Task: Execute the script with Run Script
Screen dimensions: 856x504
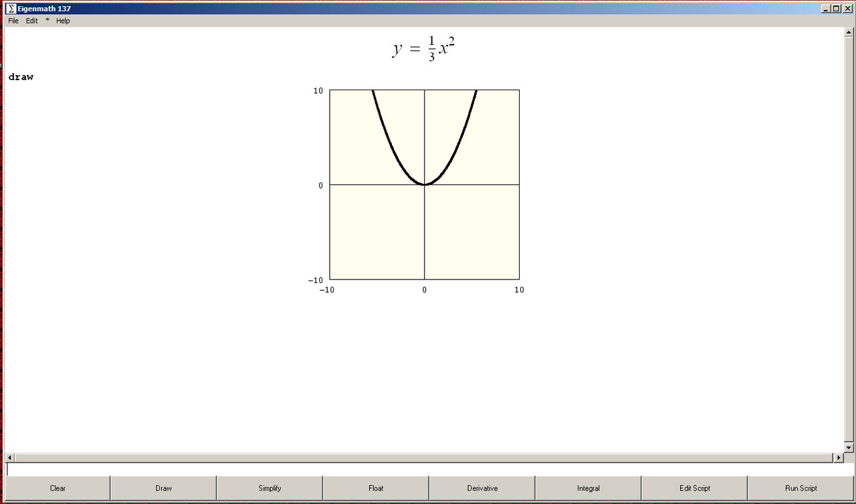Action: 800,488
